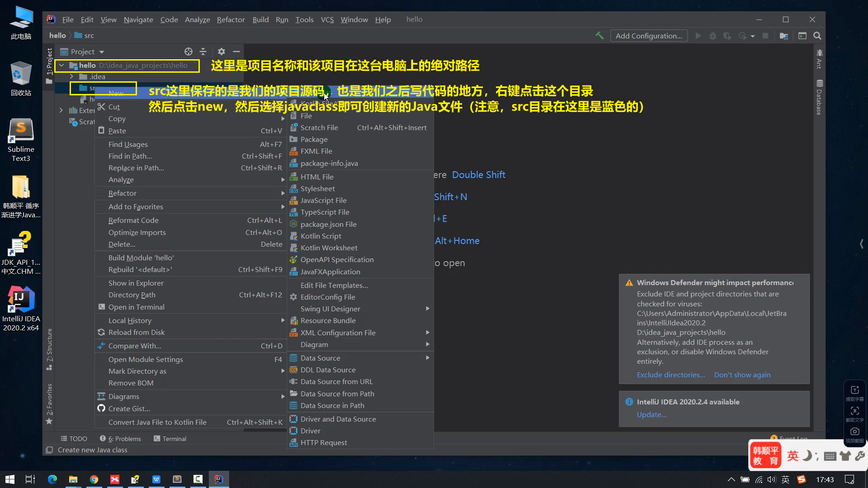Click the Build Project hammer icon
Image resolution: width=868 pixels, height=488 pixels.
(x=599, y=36)
